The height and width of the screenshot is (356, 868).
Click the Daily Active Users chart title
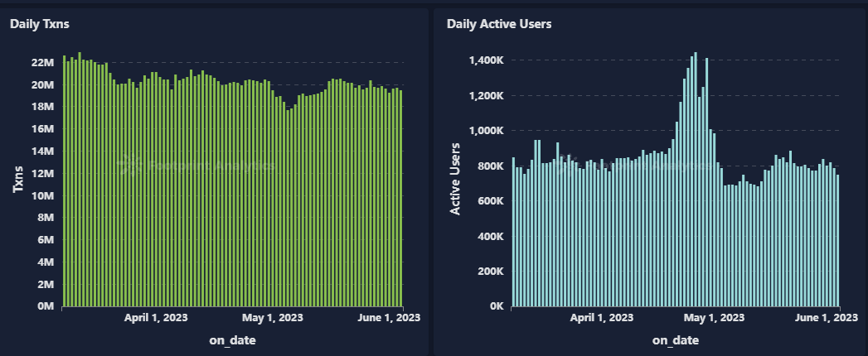[x=499, y=24]
